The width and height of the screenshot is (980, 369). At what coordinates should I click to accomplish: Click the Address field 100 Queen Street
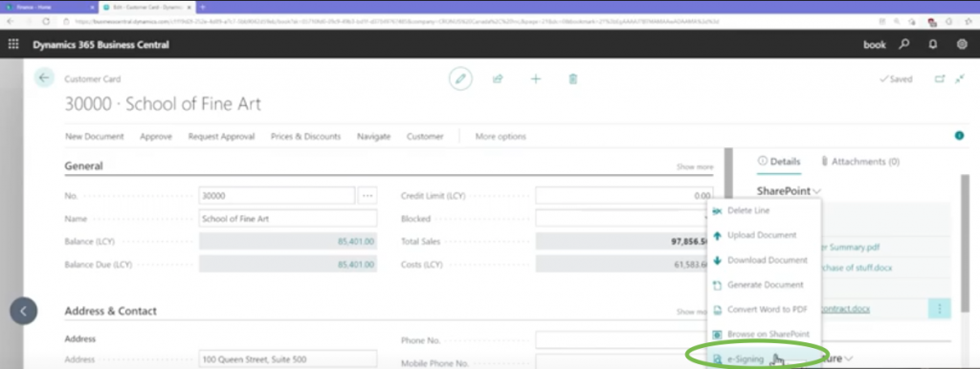(x=288, y=359)
